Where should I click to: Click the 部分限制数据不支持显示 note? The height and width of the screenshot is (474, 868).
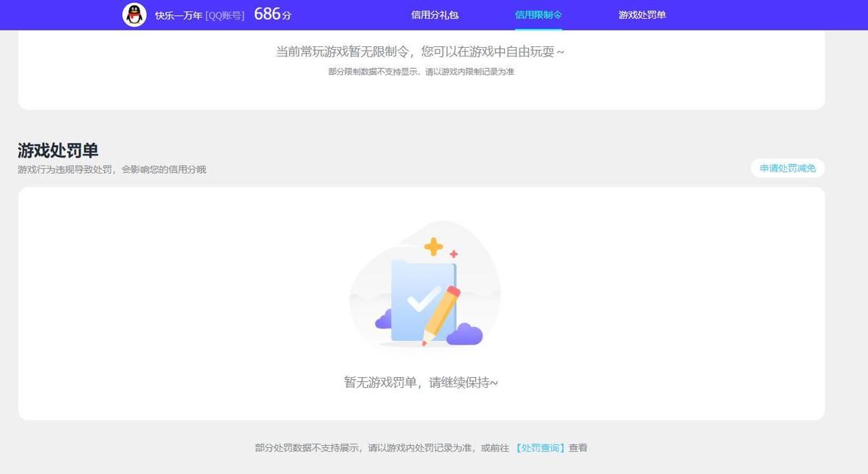[x=421, y=72]
